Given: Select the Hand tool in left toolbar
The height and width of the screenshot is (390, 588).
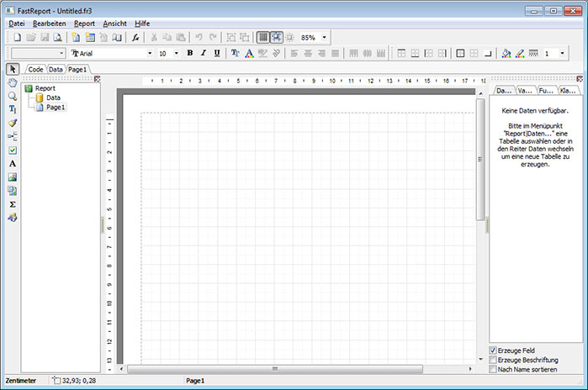Looking at the screenshot, I should click(x=13, y=83).
